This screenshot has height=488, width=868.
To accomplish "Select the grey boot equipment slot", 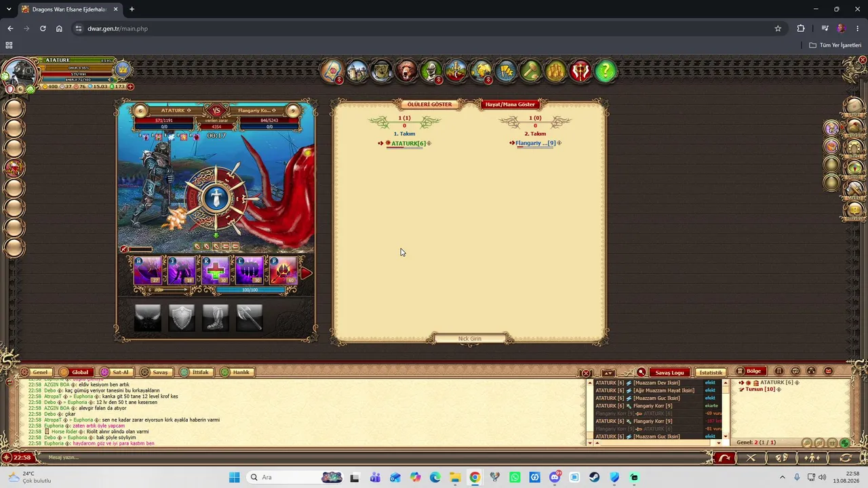I will point(216,317).
